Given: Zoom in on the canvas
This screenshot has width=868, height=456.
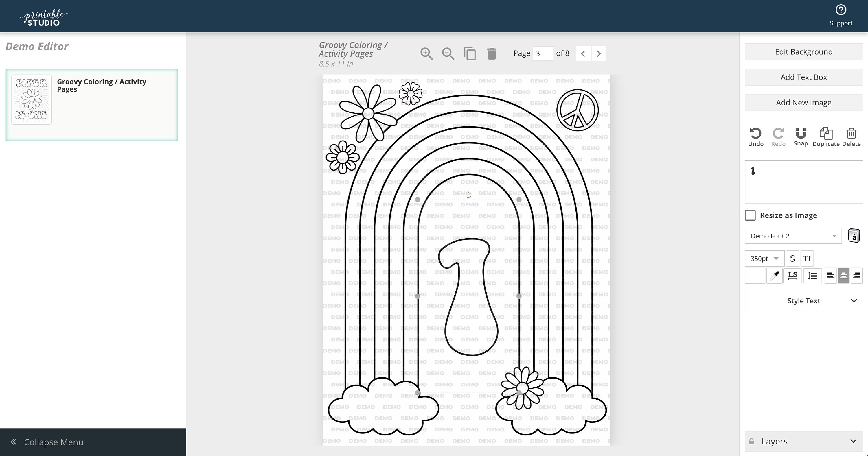Looking at the screenshot, I should click(426, 53).
